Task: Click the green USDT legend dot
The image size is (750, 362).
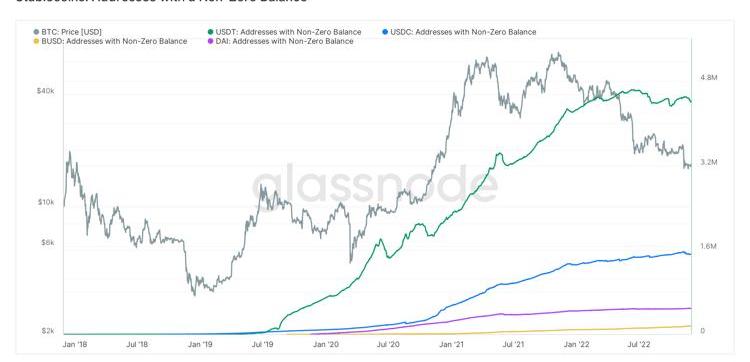Action: coord(210,32)
